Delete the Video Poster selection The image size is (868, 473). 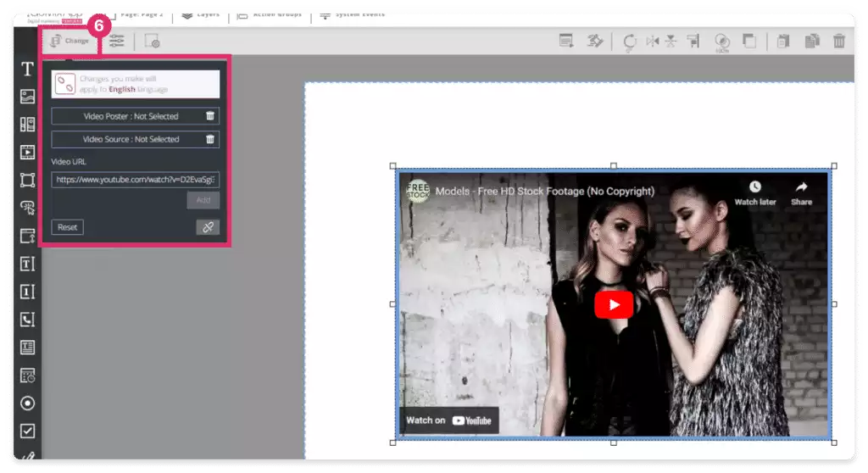(x=210, y=116)
